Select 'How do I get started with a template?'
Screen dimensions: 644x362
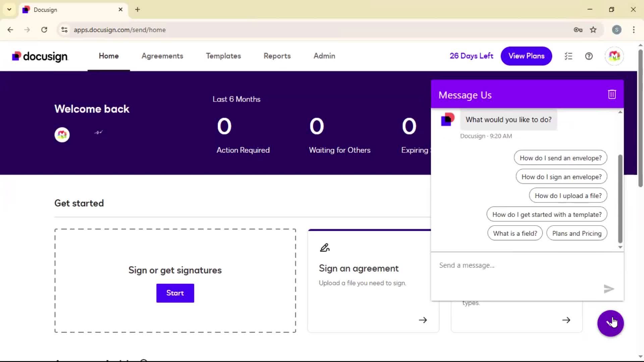(x=547, y=214)
